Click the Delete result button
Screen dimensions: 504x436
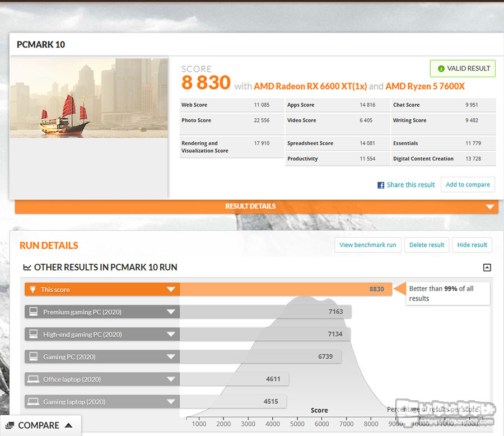point(427,245)
